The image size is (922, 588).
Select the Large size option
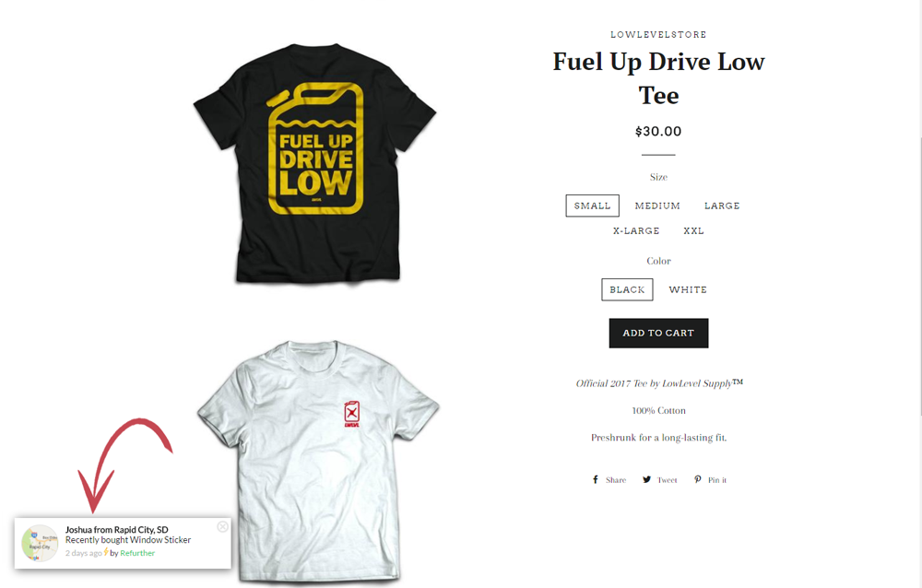tap(722, 206)
